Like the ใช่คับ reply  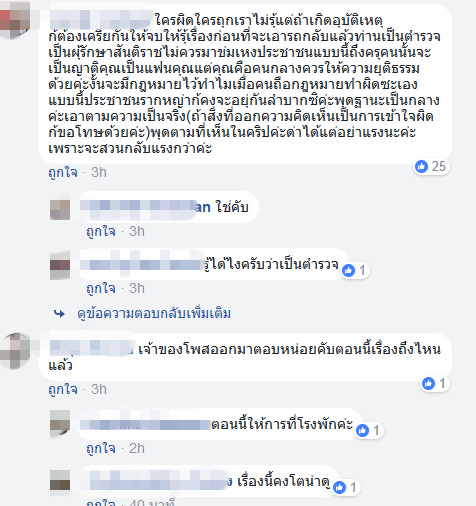point(101,231)
